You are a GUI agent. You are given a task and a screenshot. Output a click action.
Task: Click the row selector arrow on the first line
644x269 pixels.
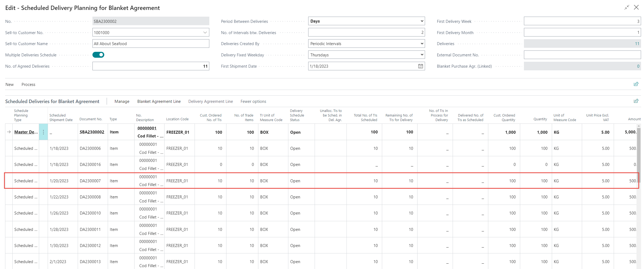[x=9, y=132]
